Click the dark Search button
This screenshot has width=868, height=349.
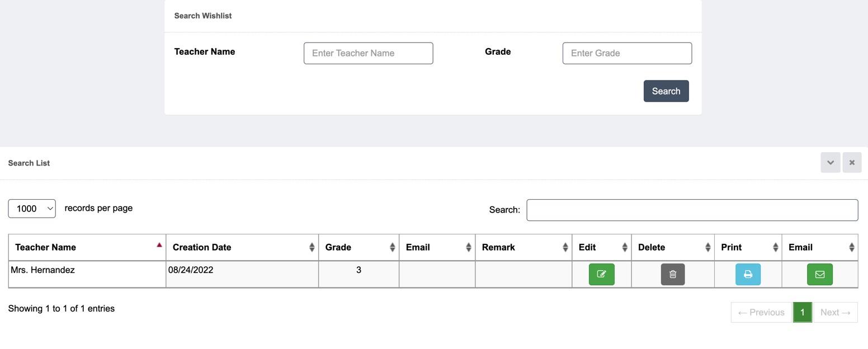pos(666,91)
